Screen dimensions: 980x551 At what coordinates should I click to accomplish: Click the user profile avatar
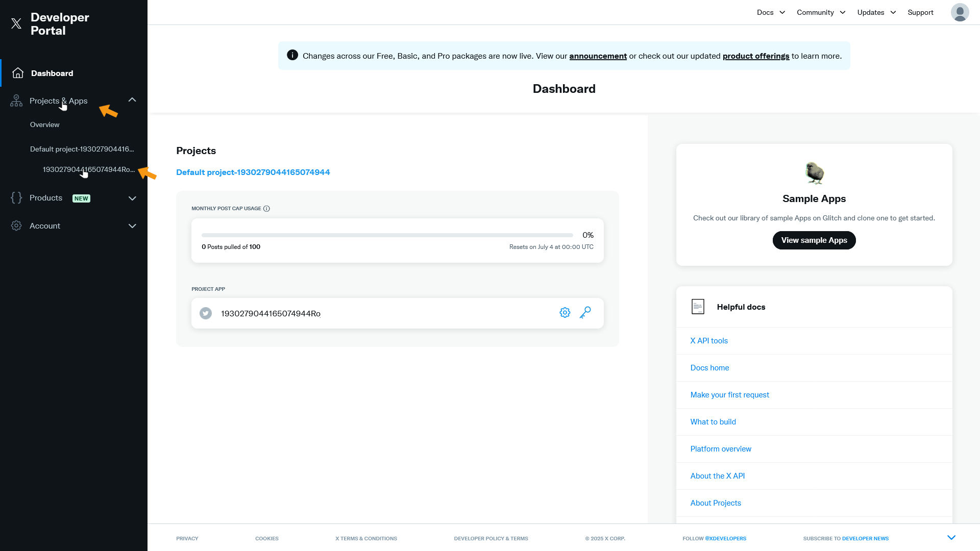pyautogui.click(x=960, y=12)
